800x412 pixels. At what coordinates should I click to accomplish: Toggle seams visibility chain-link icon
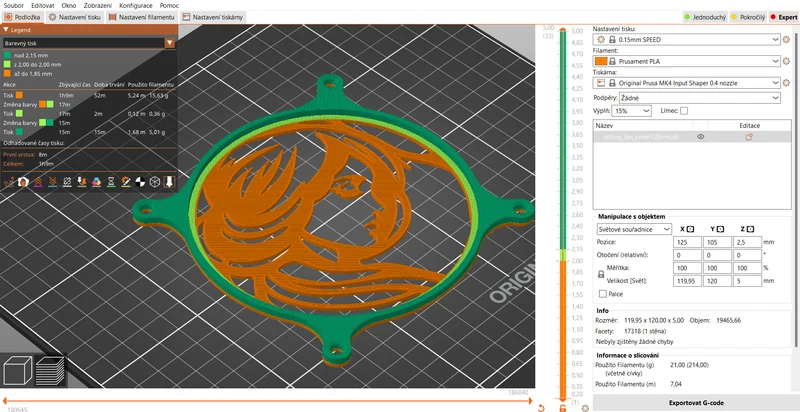(x=67, y=182)
